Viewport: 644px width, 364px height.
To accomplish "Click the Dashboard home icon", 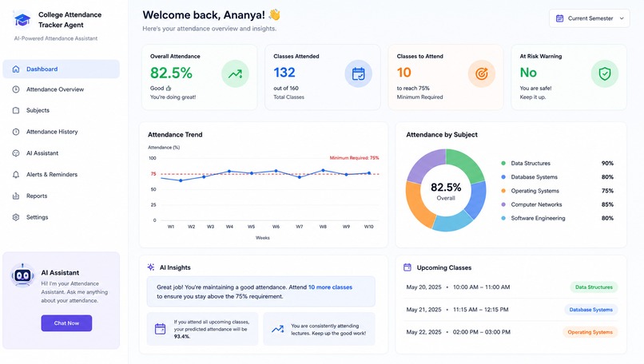I will tap(16, 69).
